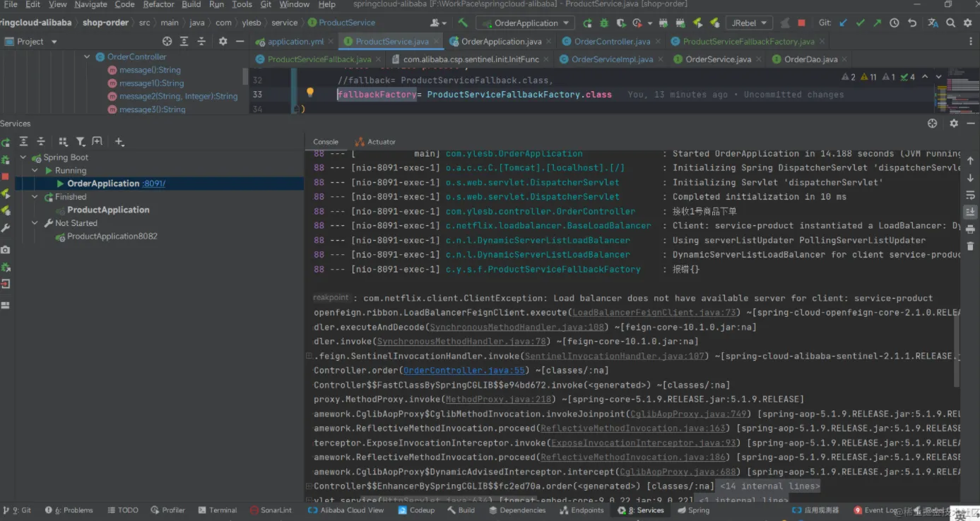Click the clear console trash icon

point(970,246)
